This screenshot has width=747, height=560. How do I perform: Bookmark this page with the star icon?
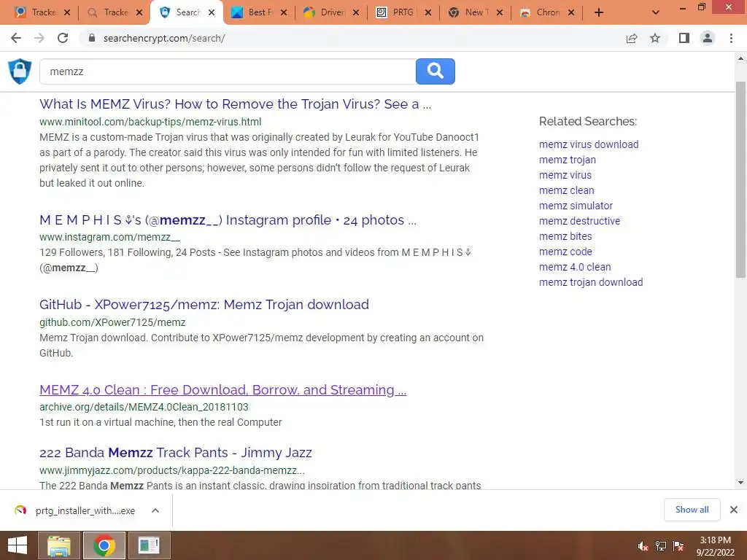pos(655,38)
